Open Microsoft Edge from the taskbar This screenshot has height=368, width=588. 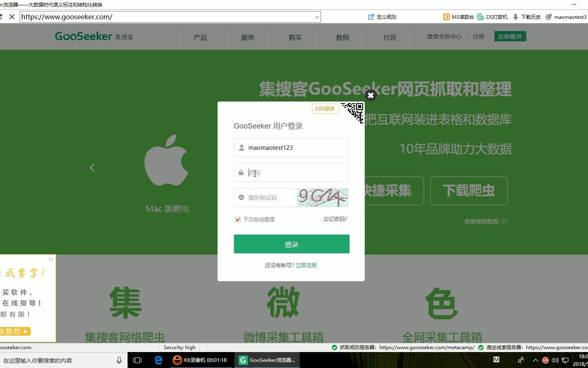pos(158,360)
